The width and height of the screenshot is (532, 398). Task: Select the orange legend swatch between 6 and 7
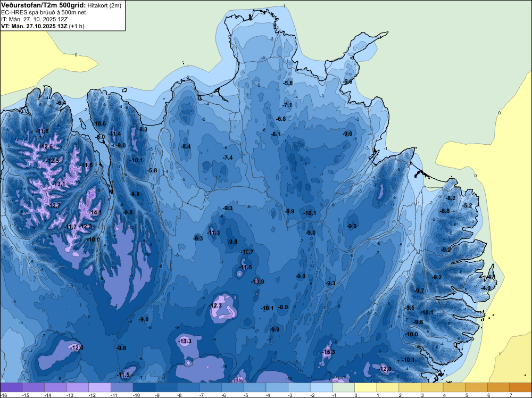tap(498, 387)
